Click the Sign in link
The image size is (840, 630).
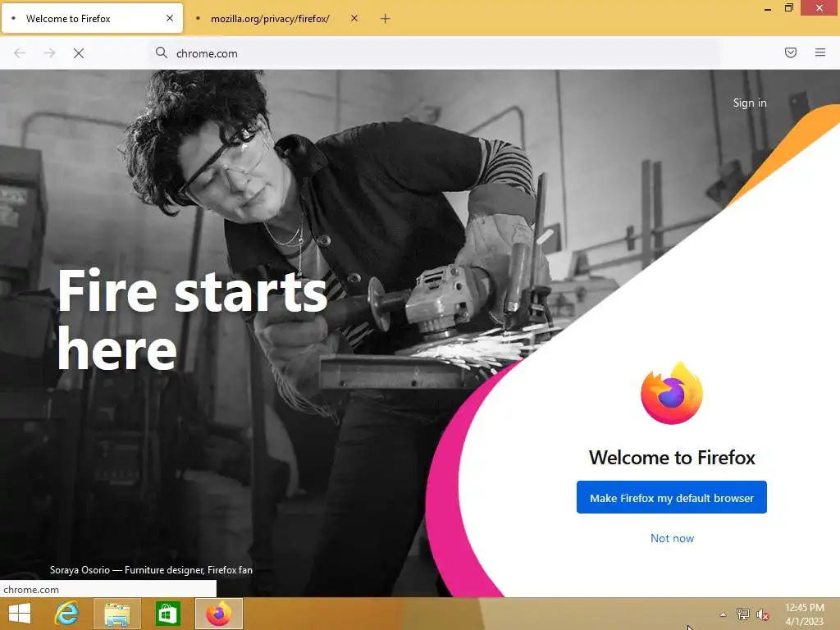pyautogui.click(x=750, y=103)
